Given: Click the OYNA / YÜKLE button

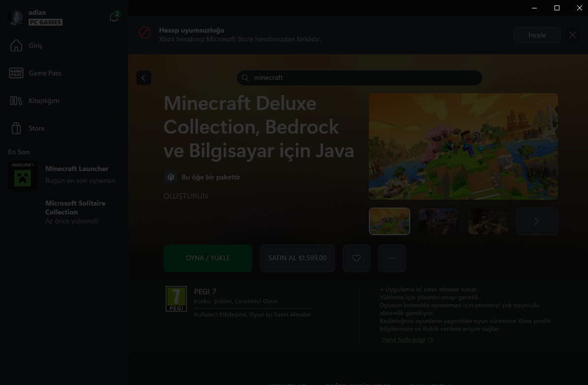Looking at the screenshot, I should pos(208,258).
